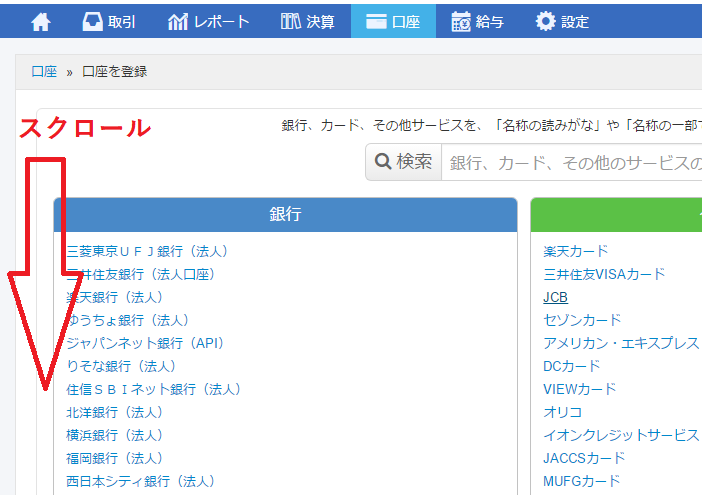Click the 決算 books icon
The image size is (702, 495).
click(x=291, y=21)
